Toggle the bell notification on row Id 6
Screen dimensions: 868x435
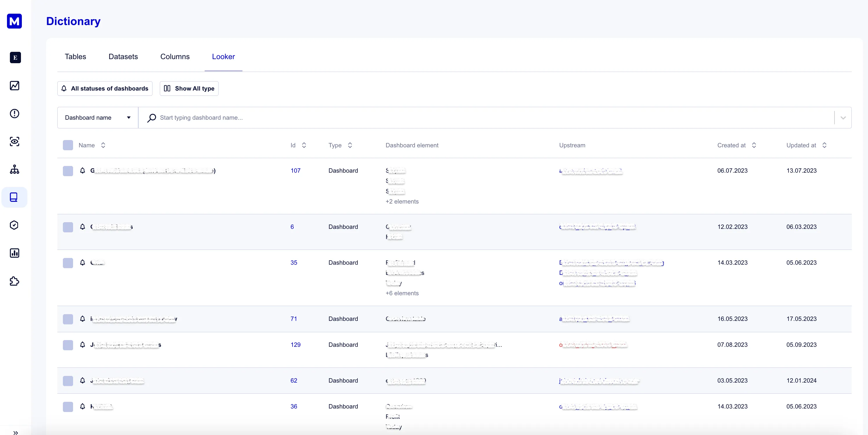click(83, 227)
